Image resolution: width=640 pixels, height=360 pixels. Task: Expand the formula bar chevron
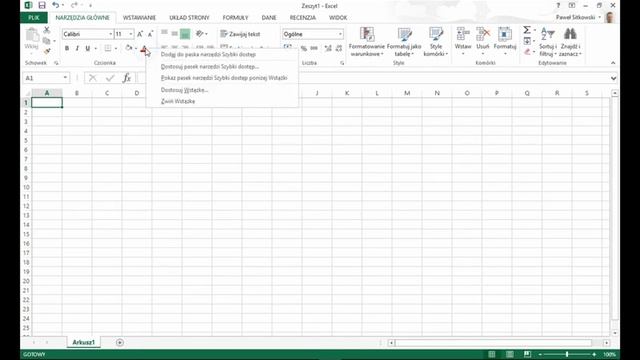click(613, 78)
